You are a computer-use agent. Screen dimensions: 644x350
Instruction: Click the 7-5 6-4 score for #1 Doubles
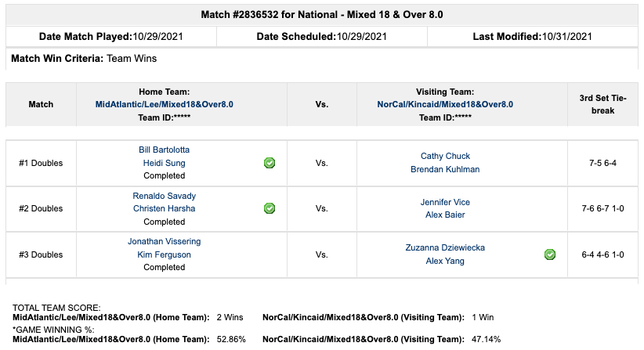coord(602,163)
